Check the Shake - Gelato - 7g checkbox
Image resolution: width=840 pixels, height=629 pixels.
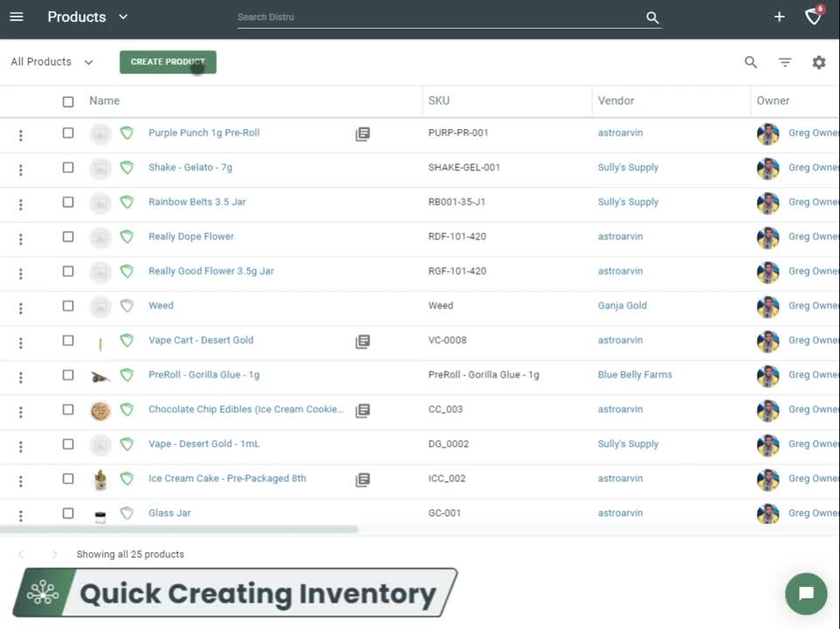pos(68,167)
